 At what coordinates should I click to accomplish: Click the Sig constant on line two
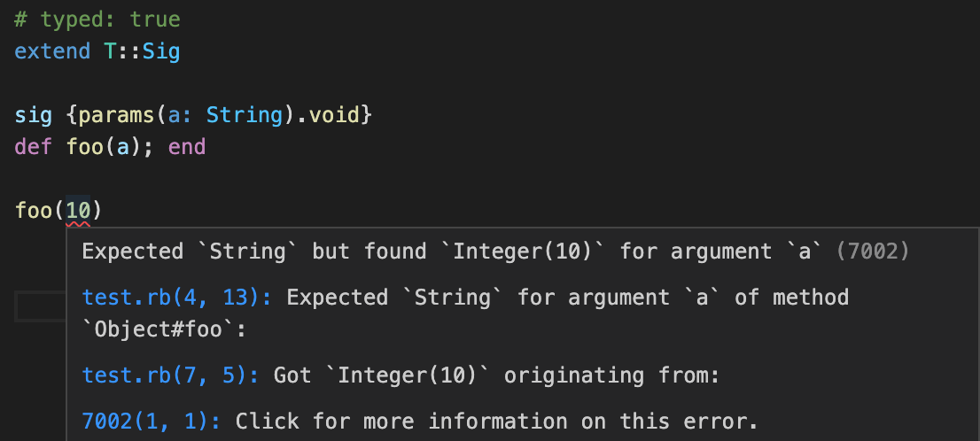(x=161, y=51)
